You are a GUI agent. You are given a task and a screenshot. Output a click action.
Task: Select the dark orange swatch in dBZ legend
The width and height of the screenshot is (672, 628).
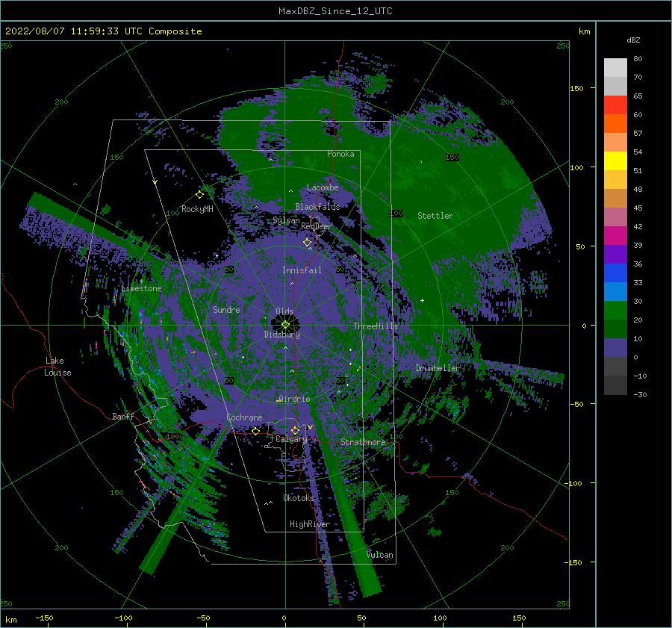615,124
